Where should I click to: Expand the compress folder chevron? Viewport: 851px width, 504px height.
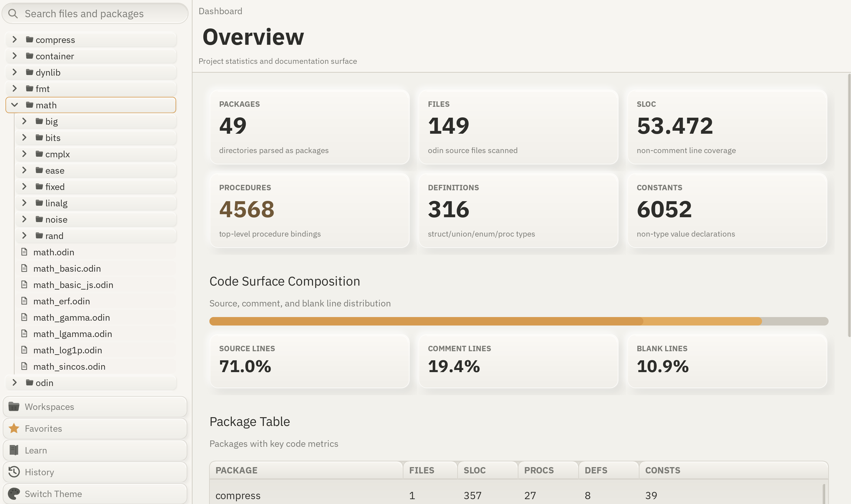click(x=15, y=39)
